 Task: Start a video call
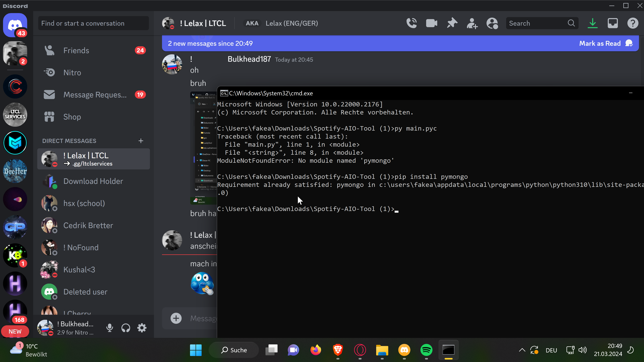click(x=432, y=23)
